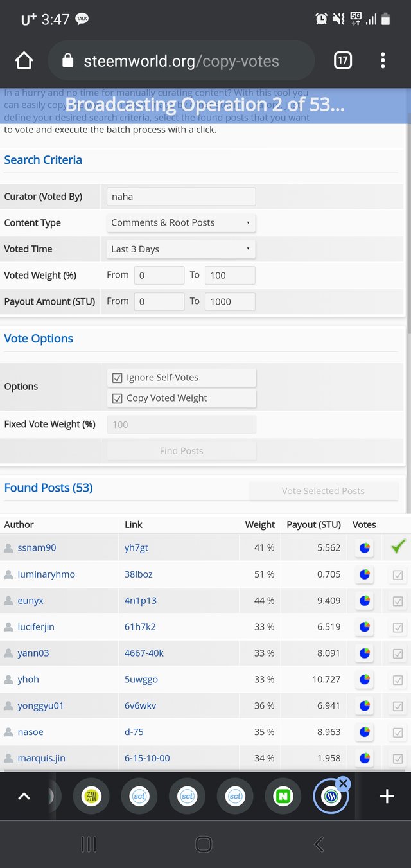Screen dimensions: 411x868
Task: Tap avatar icon beside ssnam90
Action: [8, 548]
